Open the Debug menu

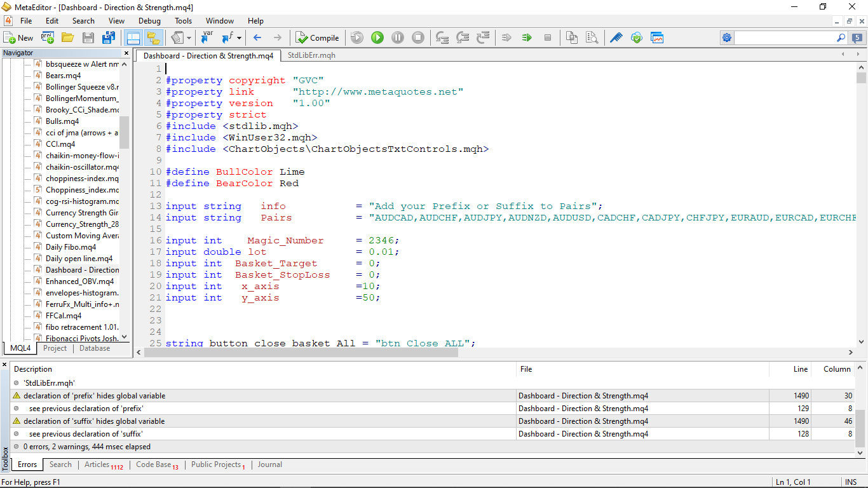[x=149, y=21]
